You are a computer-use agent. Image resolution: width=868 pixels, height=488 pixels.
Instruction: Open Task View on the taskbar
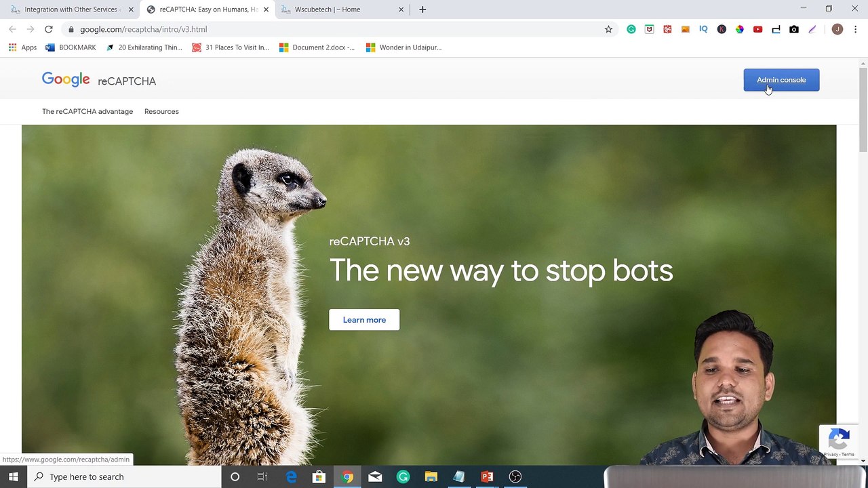pyautogui.click(x=262, y=476)
